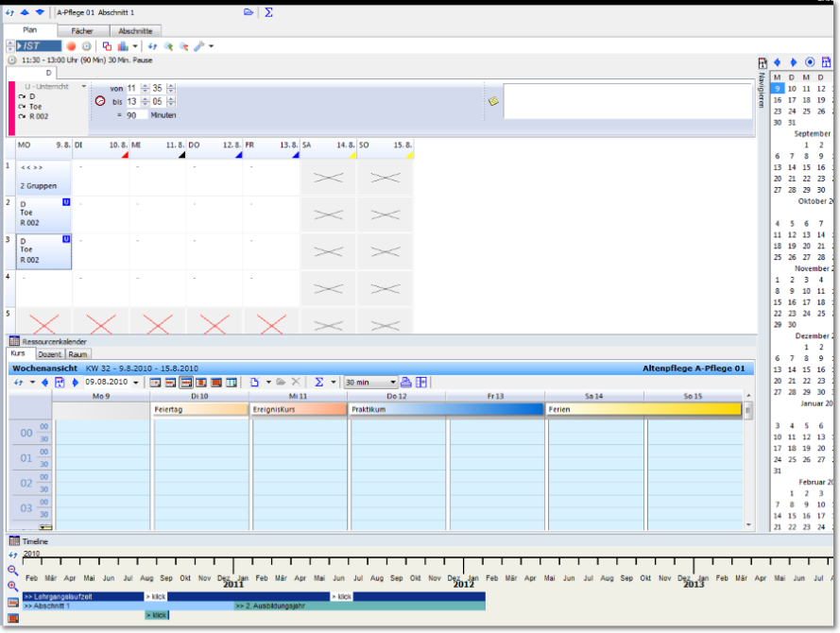Click the delete X icon in calendar toolbar
The width and height of the screenshot is (840, 633).
296,382
